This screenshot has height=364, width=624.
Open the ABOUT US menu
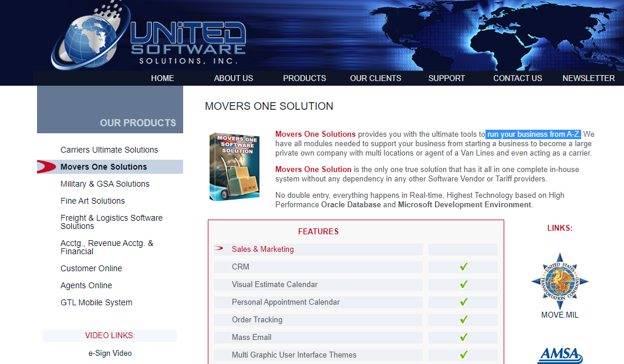(234, 78)
